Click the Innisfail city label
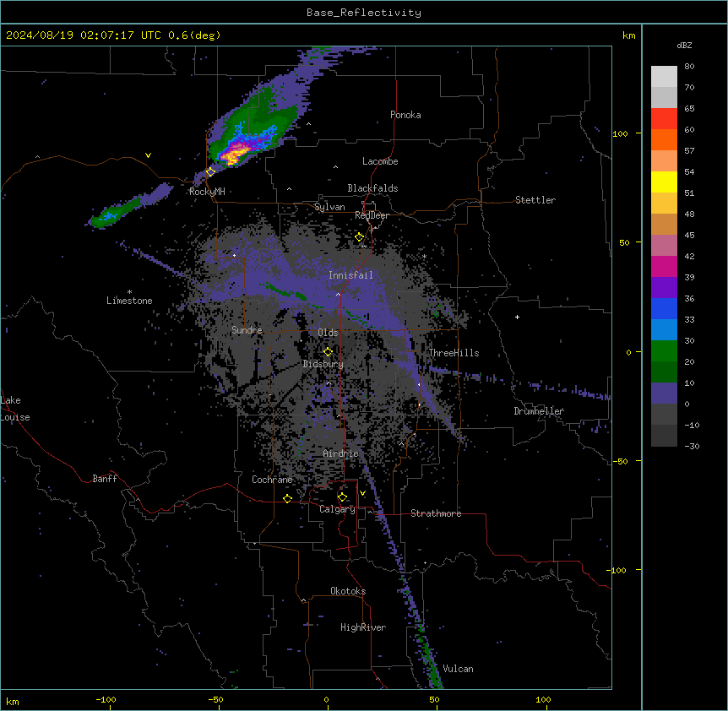This screenshot has width=728, height=711. coord(350,275)
